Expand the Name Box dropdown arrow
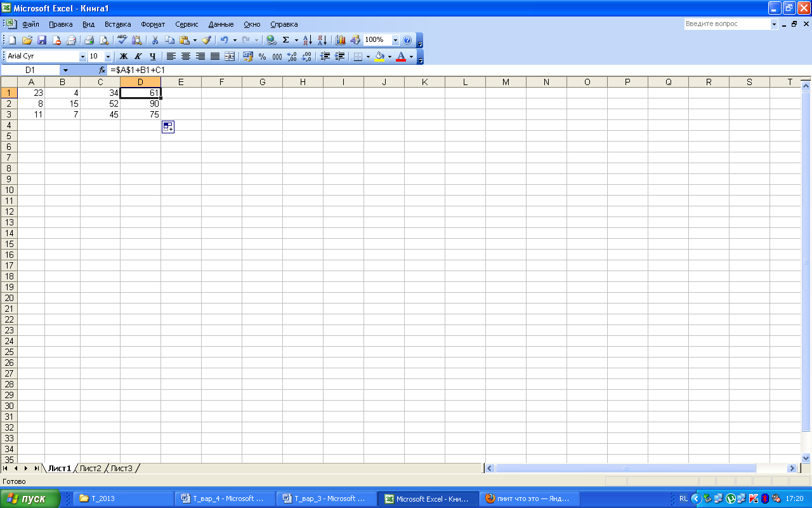Image resolution: width=812 pixels, height=508 pixels. point(65,70)
